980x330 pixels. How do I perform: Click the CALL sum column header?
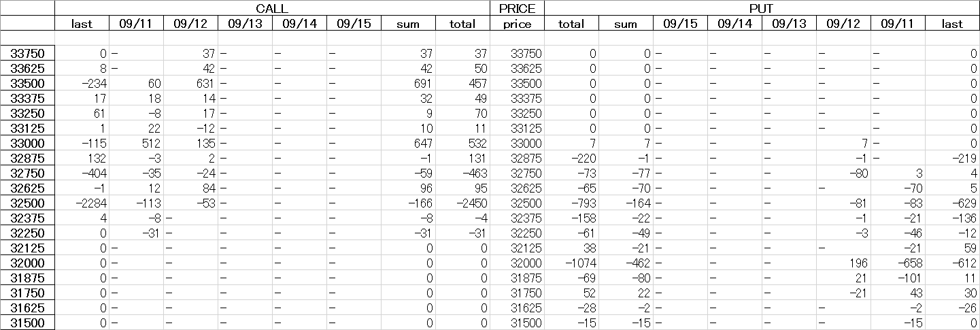(408, 24)
